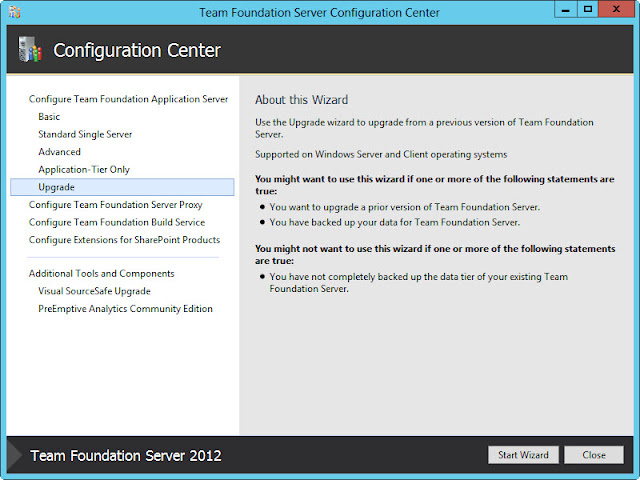The height and width of the screenshot is (480, 640).
Task: Select Additional Tools and Components
Action: [101, 273]
